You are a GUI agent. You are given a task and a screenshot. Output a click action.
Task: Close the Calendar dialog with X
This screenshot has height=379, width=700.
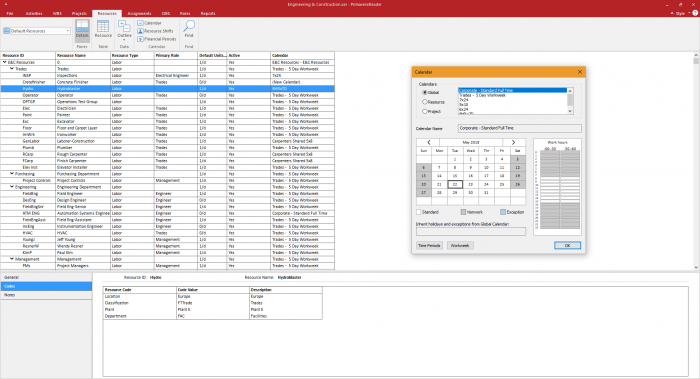click(x=579, y=72)
